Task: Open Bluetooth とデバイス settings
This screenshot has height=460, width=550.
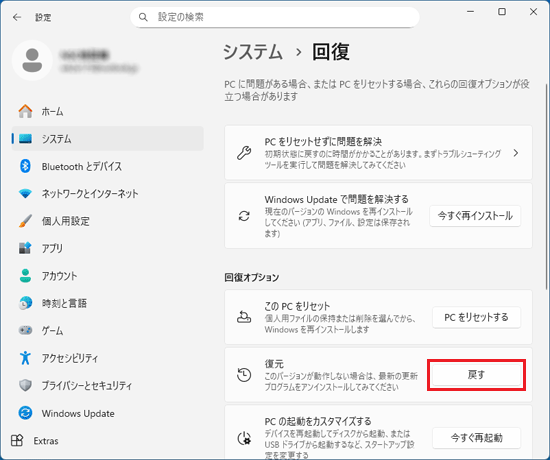Action: pyautogui.click(x=108, y=166)
